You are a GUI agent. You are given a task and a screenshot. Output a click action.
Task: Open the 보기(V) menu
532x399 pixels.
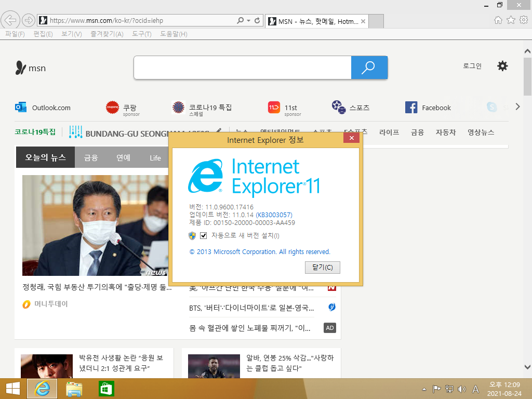(x=72, y=34)
